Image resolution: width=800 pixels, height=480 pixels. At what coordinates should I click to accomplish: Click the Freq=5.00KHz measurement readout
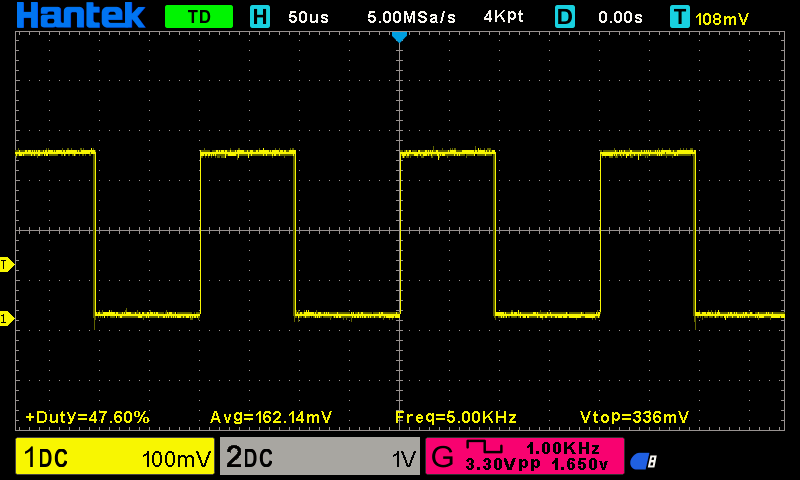coord(455,416)
